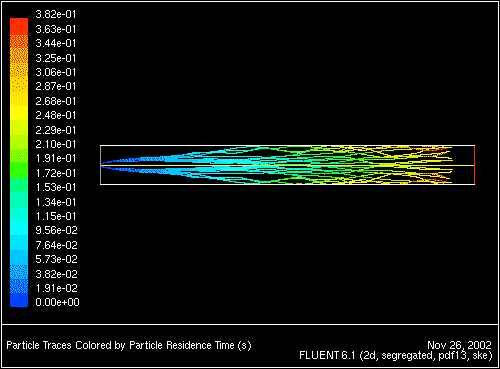Click the 0.00e+00 legend minimum value
The width and height of the screenshot is (500, 369).
click(x=57, y=302)
